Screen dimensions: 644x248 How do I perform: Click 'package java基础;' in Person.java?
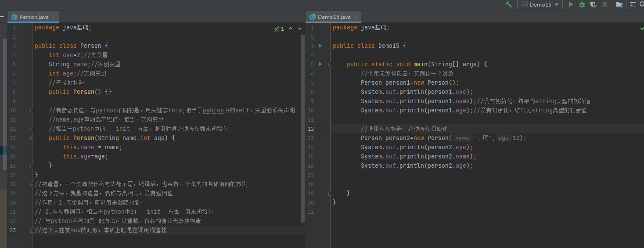(x=63, y=27)
